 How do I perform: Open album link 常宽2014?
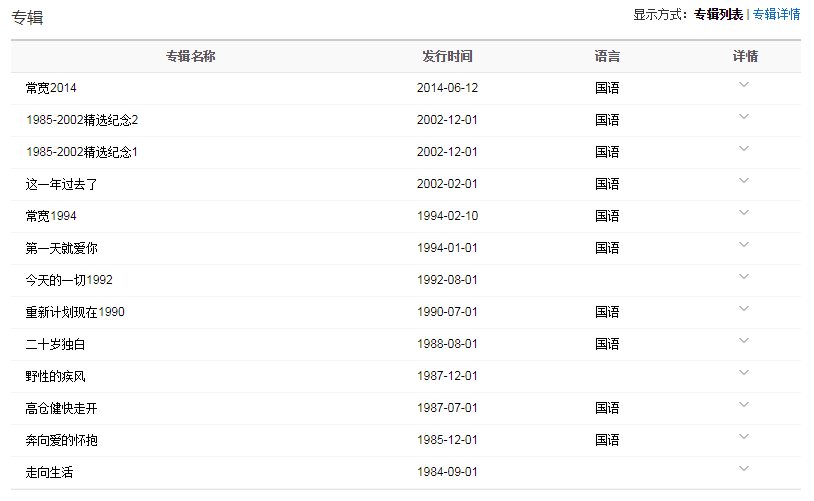[x=51, y=88]
